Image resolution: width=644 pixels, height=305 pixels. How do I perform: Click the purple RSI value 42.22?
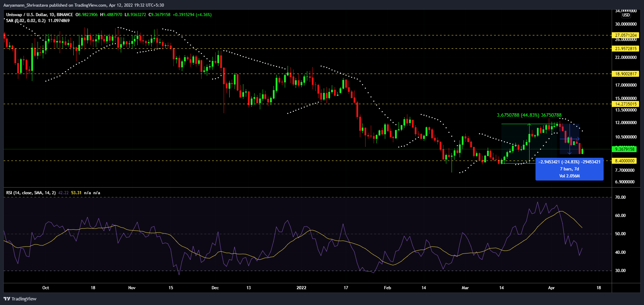coord(64,193)
